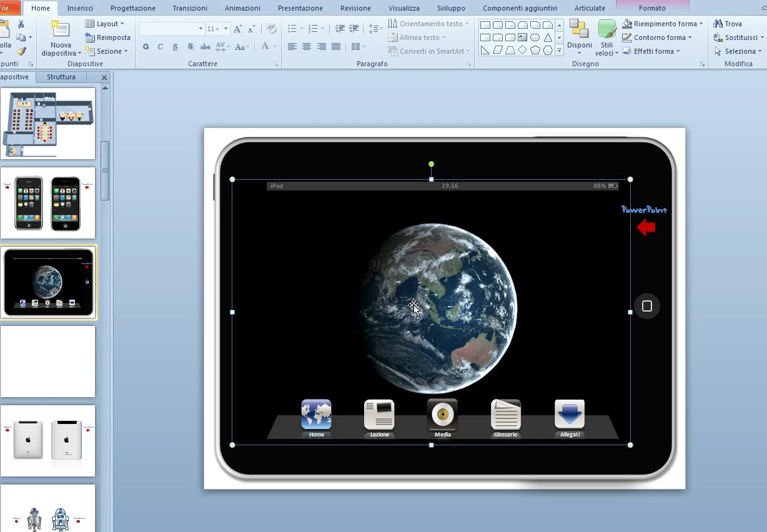Open Disegno group dialog launcher
767x532 pixels.
(x=702, y=64)
